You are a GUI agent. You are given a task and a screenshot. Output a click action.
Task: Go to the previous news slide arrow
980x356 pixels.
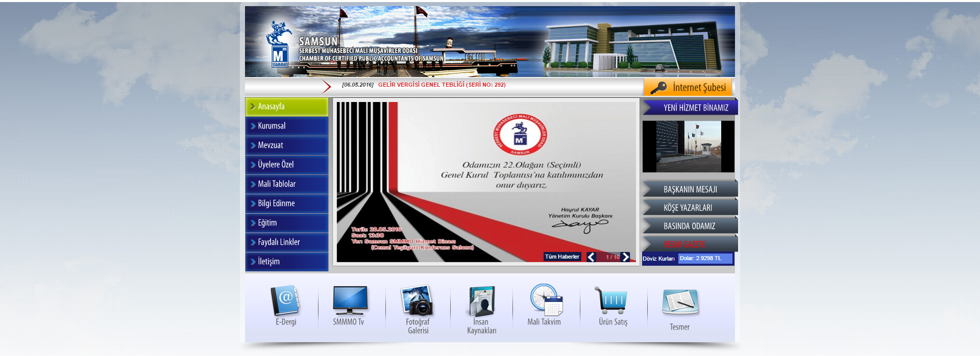click(x=591, y=257)
